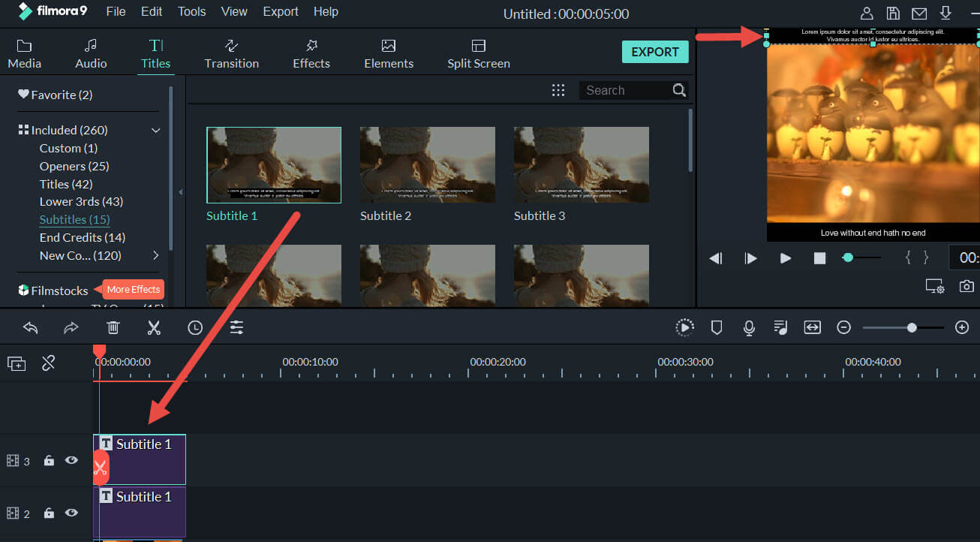Select the Subtitle 2 thumbnail
Image resolution: width=980 pixels, height=542 pixels.
coord(428,165)
